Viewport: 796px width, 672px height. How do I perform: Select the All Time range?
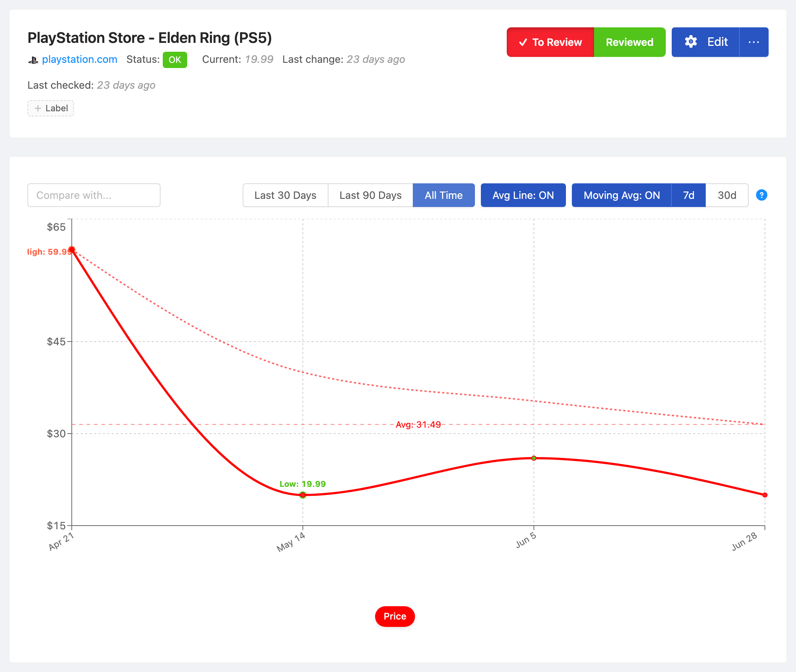444,195
